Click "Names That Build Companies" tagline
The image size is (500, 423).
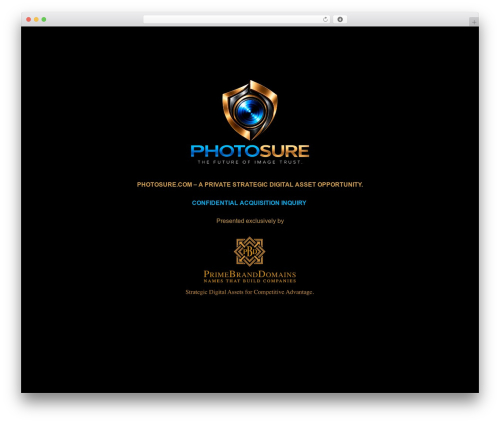coord(250,281)
